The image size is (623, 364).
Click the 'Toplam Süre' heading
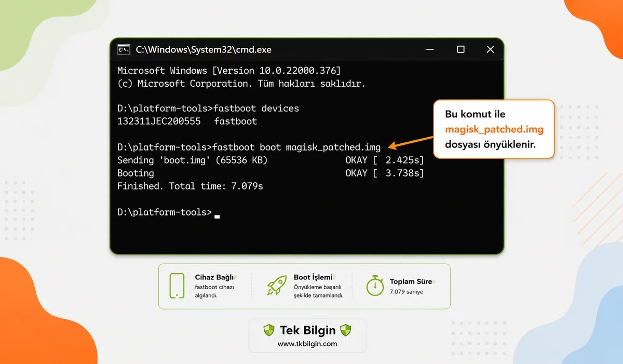(411, 281)
